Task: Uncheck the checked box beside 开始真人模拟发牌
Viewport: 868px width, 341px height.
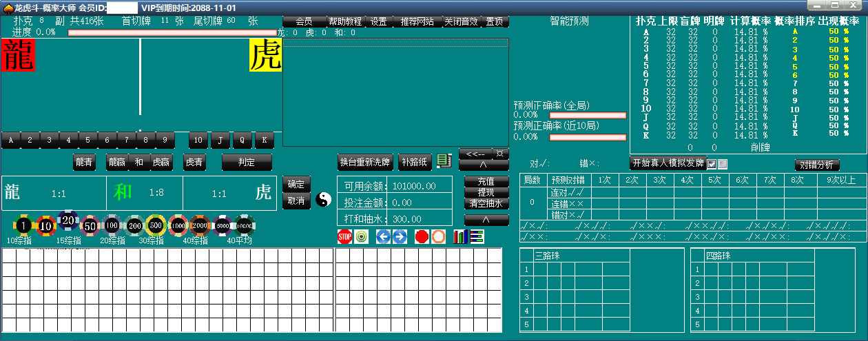Action: 712,164
